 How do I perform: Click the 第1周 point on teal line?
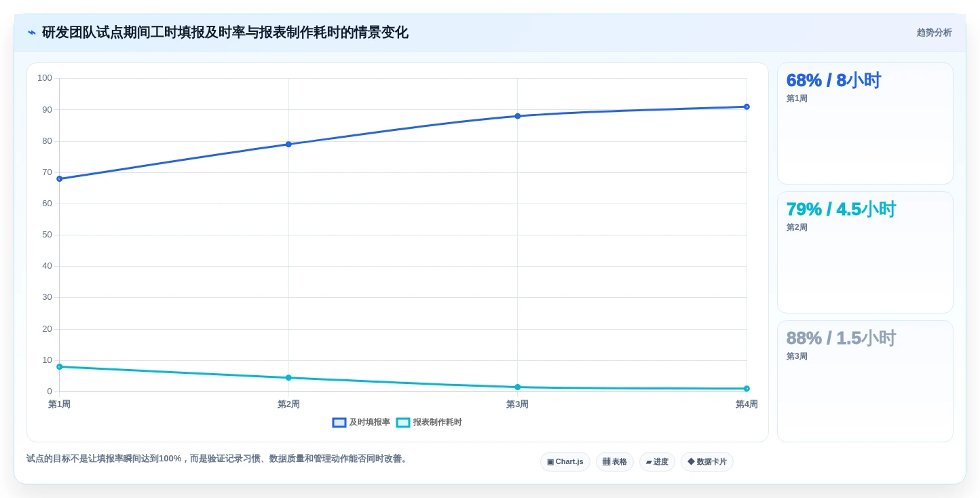tap(60, 367)
